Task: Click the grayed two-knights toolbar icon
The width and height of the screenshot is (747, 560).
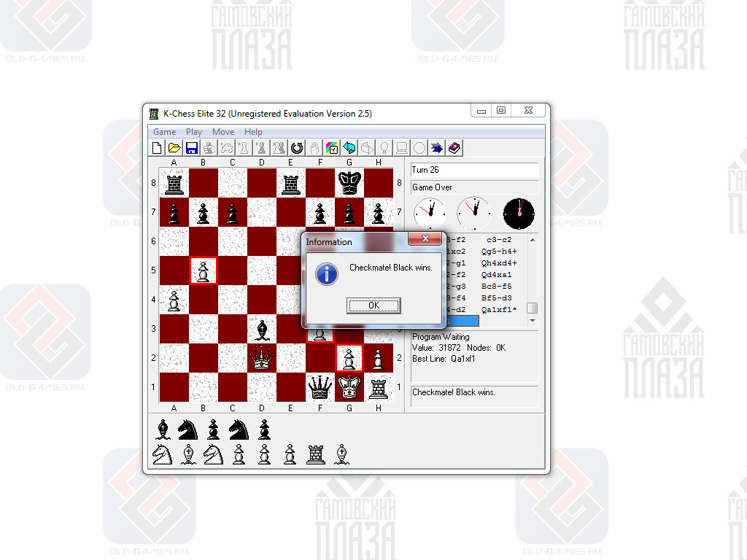Action: click(279, 148)
